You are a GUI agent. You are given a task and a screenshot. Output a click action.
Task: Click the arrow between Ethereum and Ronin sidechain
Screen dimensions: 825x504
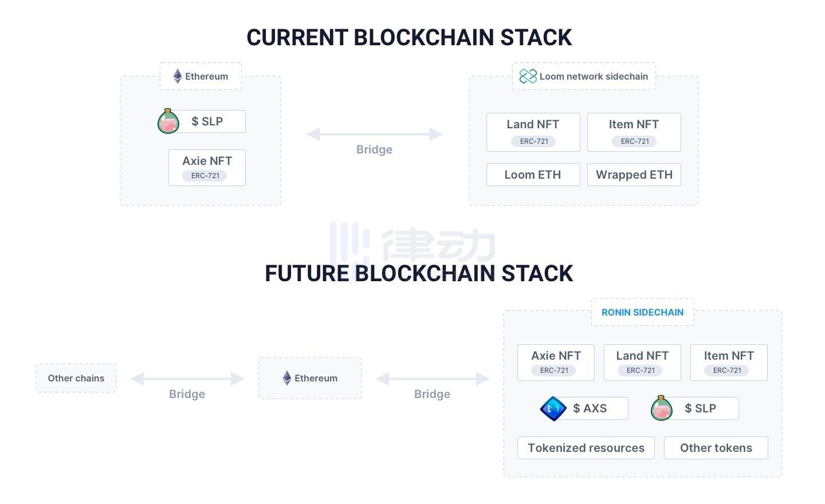433,379
